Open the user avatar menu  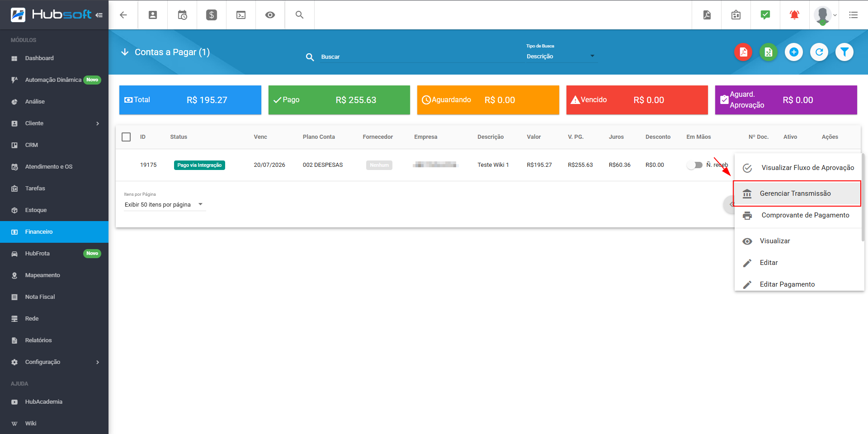tap(825, 15)
